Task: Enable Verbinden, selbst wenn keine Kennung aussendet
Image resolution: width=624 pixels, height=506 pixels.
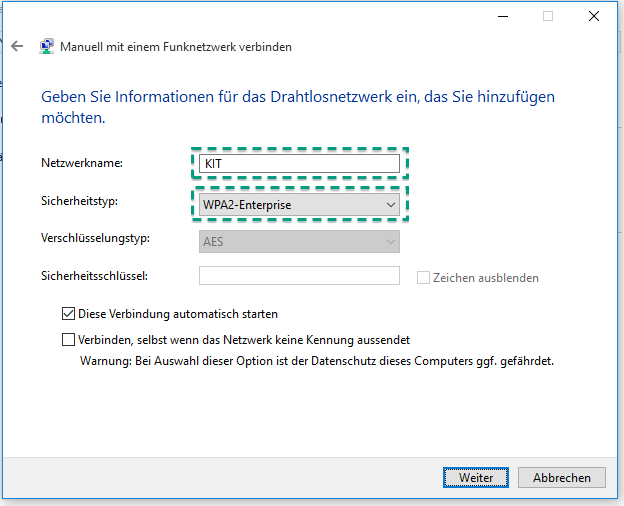Action: (69, 339)
